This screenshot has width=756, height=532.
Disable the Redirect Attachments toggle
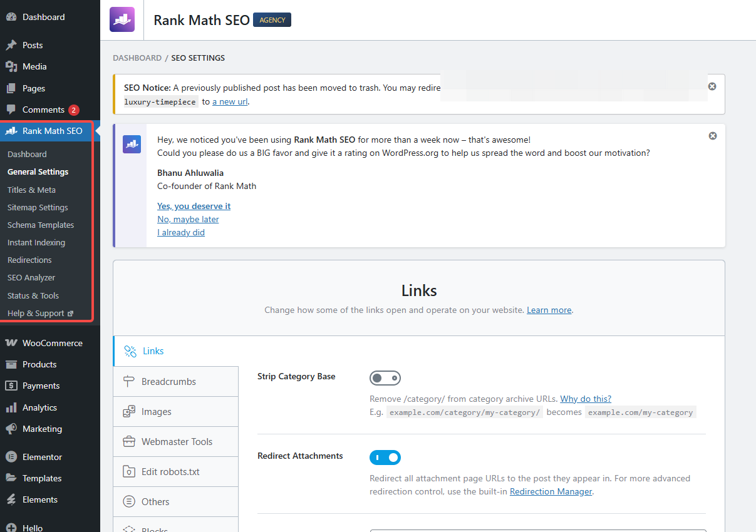click(x=385, y=458)
